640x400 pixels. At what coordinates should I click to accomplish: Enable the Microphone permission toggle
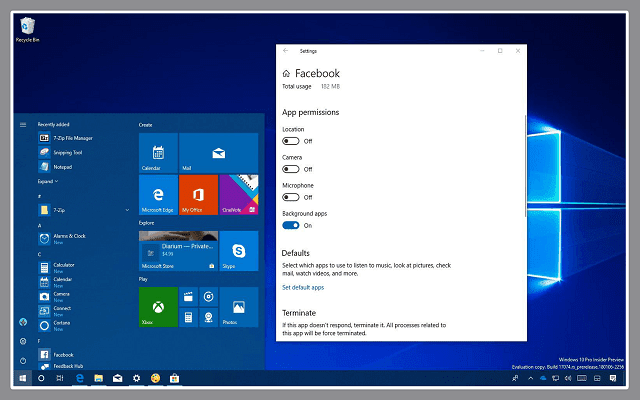click(291, 197)
